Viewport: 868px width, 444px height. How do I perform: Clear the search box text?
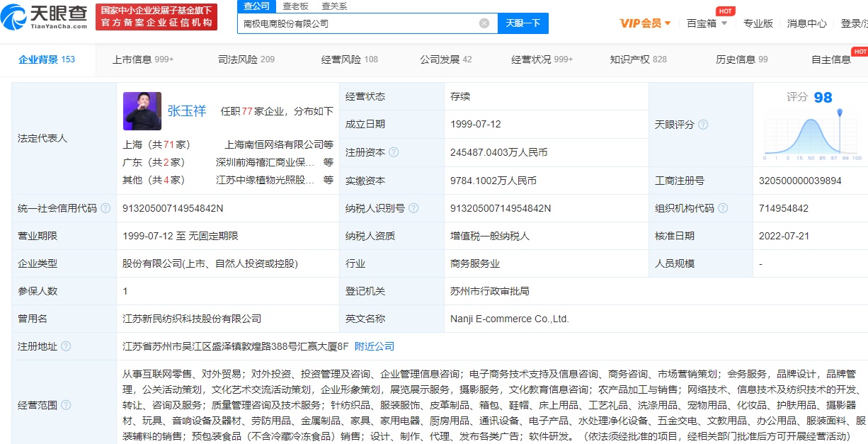coord(484,23)
